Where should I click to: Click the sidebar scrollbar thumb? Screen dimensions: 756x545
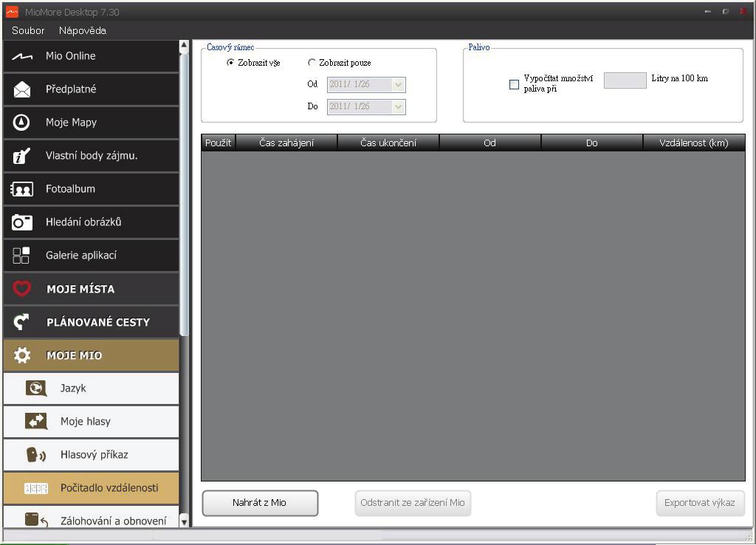(x=184, y=194)
